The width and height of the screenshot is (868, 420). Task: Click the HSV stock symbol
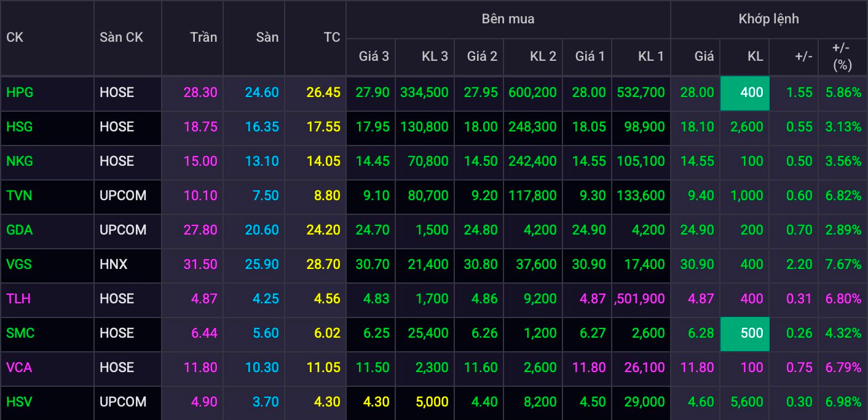tap(20, 402)
